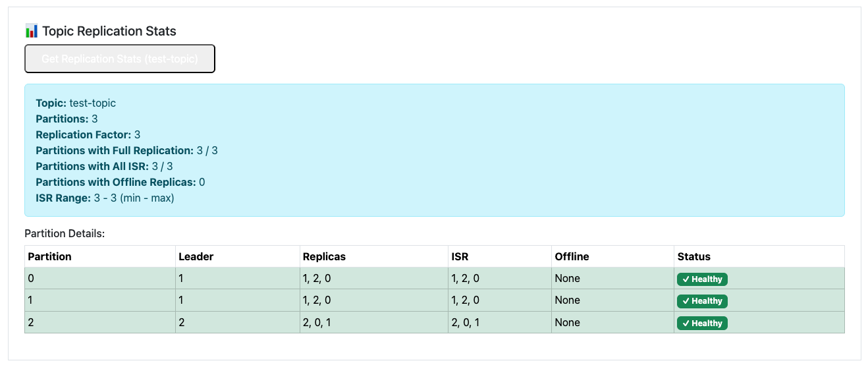
Task: Select the Healthy status badge in partition 1 row
Action: 702,301
